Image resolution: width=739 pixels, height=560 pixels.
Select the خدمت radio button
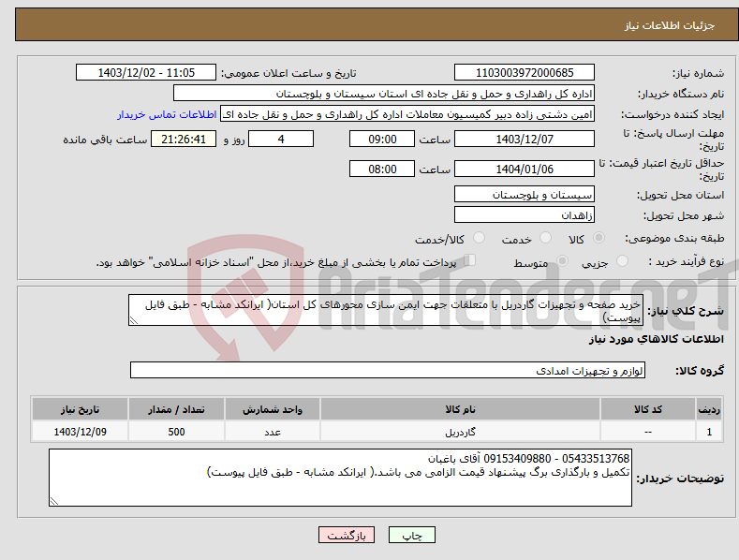(x=545, y=238)
